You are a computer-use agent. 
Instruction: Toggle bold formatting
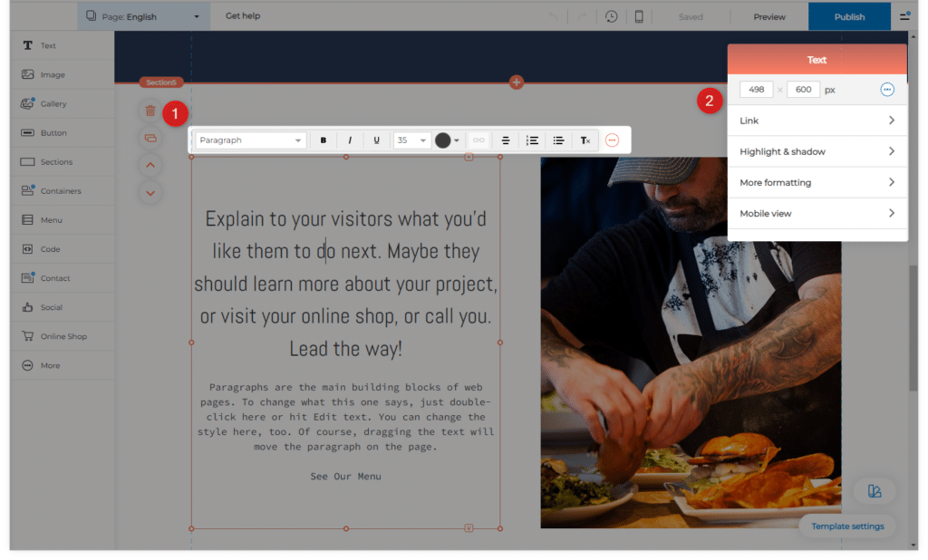point(324,140)
